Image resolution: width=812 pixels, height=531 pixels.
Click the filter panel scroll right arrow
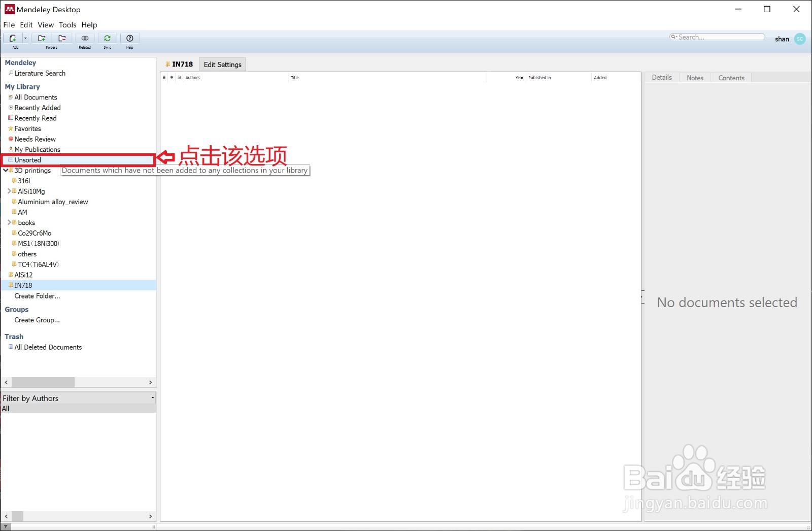(x=150, y=516)
